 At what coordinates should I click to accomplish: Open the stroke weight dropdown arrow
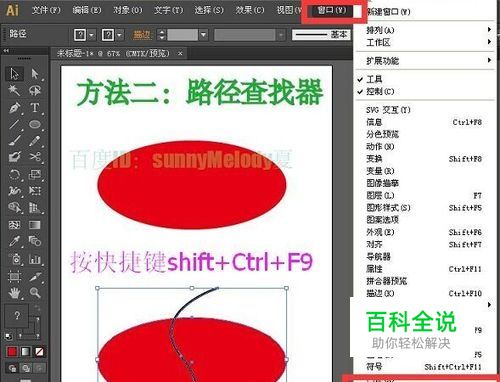pos(203,34)
